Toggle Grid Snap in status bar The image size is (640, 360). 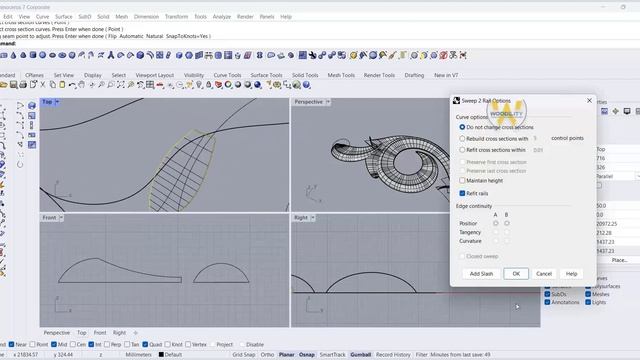(x=244, y=355)
